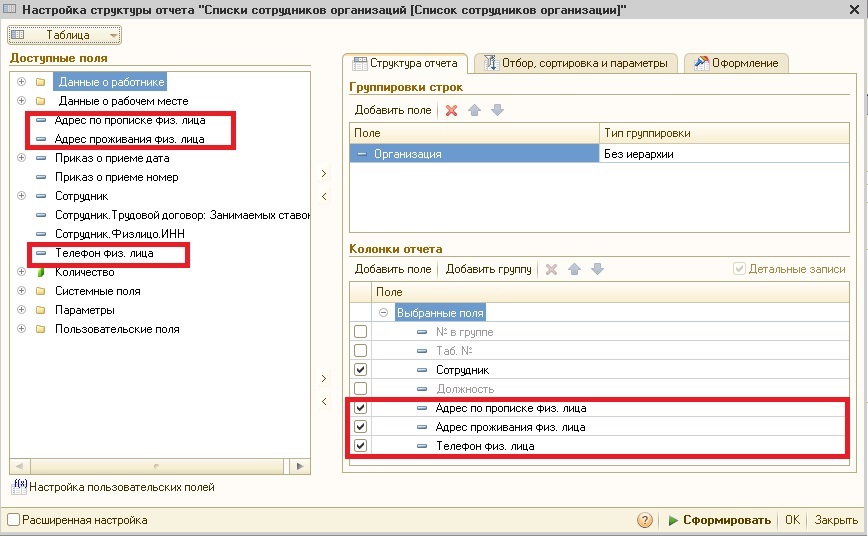Image resolution: width=868 pixels, height=536 pixels.
Task: Open Настройка пользовательских полей link
Action: coord(121,487)
